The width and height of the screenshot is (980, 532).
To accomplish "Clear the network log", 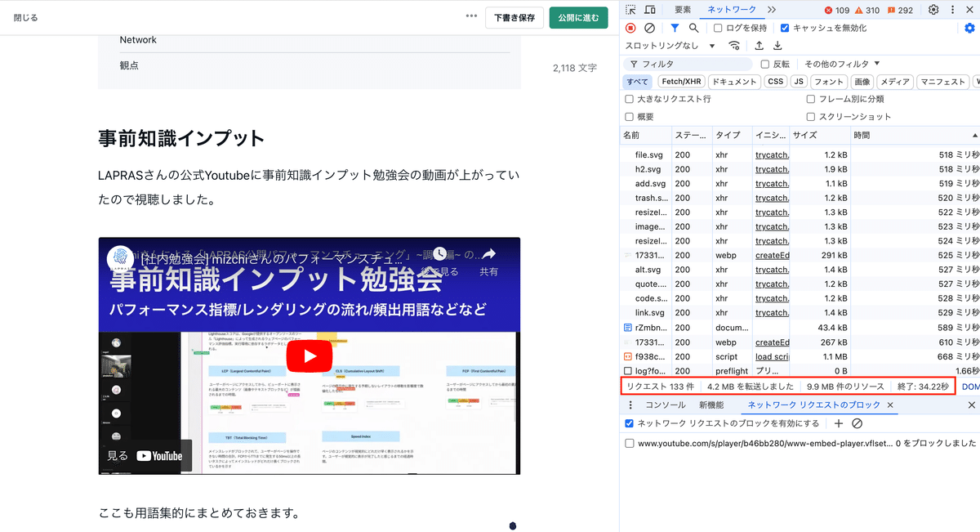I will coord(649,28).
